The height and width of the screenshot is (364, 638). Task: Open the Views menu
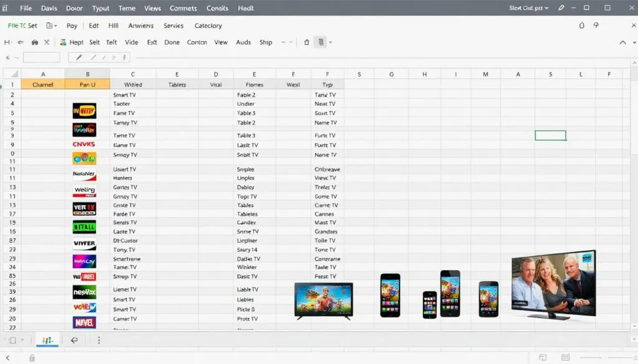tap(152, 8)
